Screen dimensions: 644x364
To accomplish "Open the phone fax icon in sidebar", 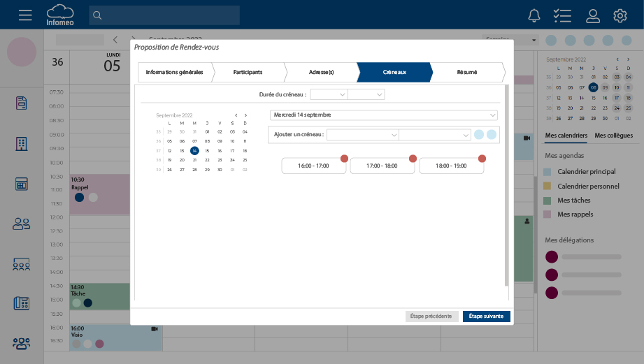I will (22, 303).
